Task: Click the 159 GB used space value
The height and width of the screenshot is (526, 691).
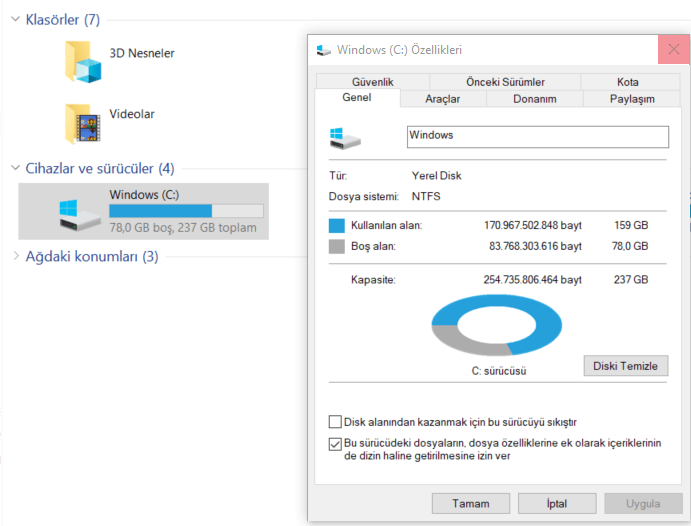Action: pos(631,225)
